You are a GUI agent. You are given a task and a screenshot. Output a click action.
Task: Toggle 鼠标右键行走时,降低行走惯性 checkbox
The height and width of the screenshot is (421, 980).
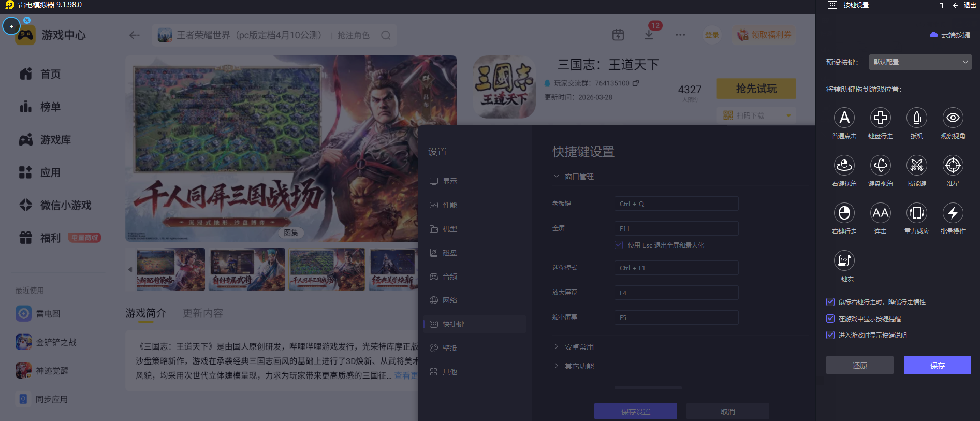830,302
